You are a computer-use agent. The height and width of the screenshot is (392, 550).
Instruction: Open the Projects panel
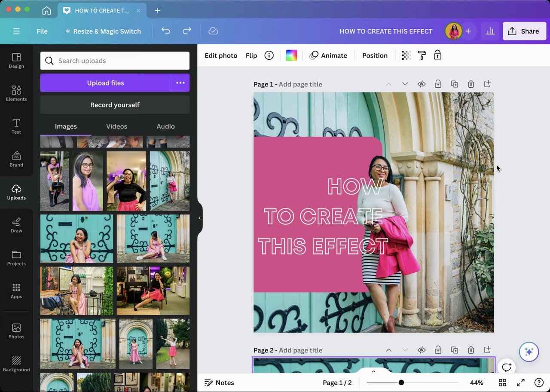[x=16, y=258]
